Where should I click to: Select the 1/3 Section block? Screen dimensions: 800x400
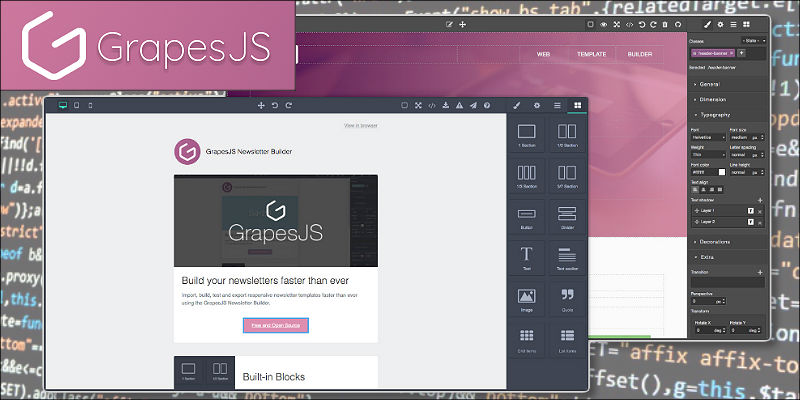coord(527,176)
